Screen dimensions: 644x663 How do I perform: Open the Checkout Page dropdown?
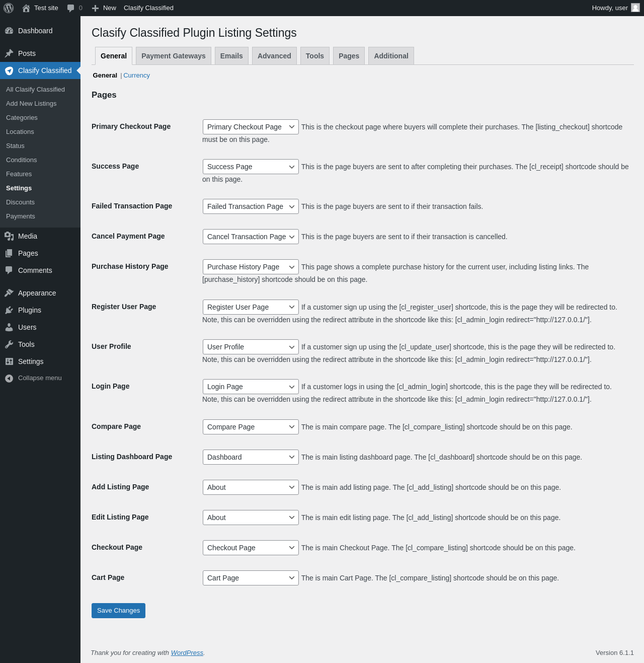tap(251, 548)
